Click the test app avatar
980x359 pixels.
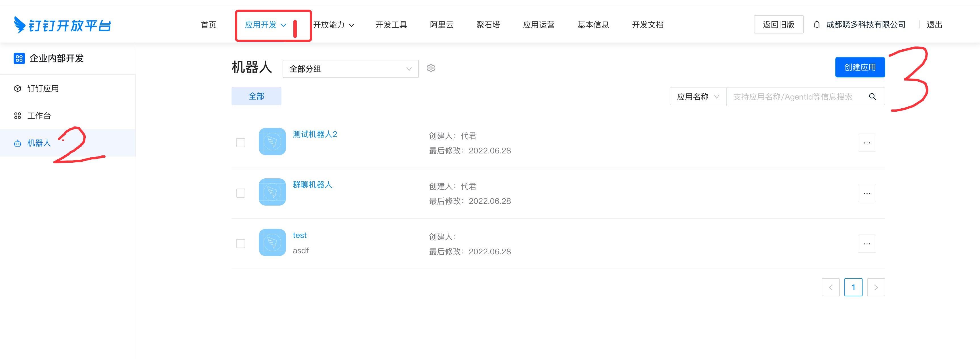coord(272,242)
